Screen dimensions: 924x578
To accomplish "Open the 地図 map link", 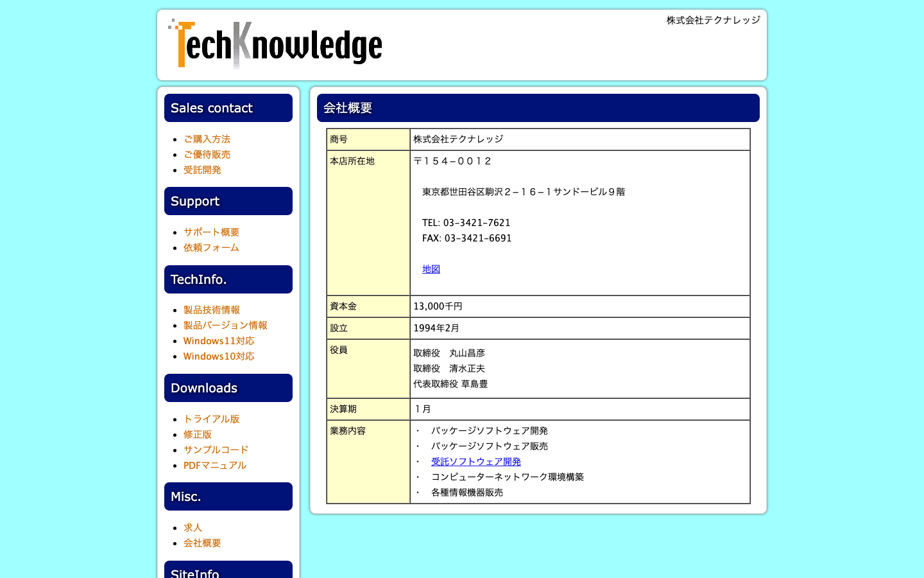I will pyautogui.click(x=431, y=269).
